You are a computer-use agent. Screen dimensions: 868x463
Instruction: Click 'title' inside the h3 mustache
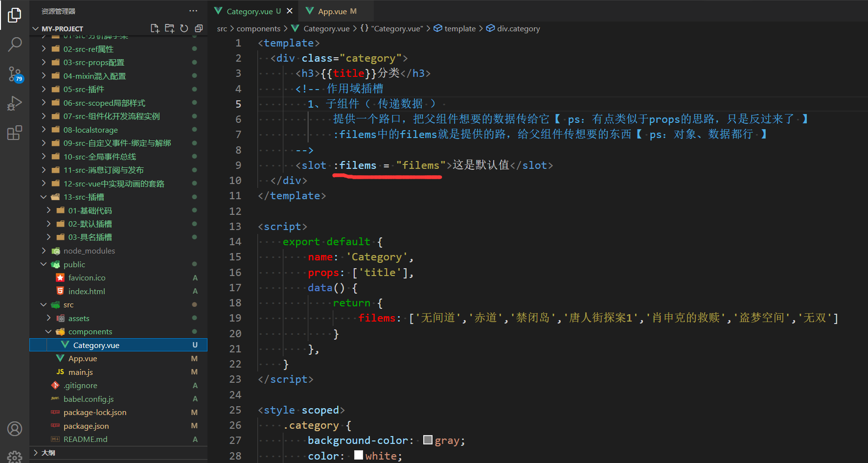[x=349, y=73]
